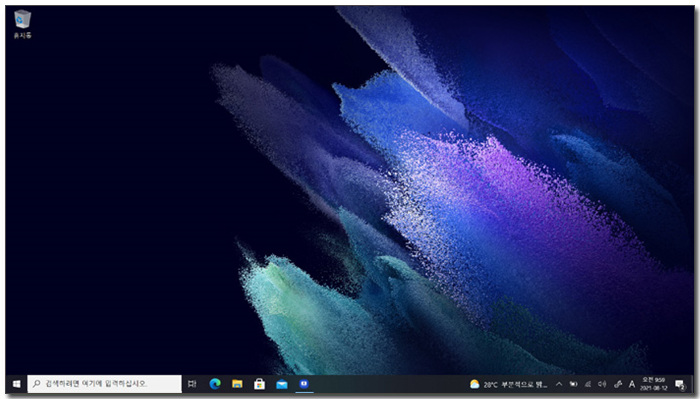Open the Windows Start menu

(x=17, y=384)
